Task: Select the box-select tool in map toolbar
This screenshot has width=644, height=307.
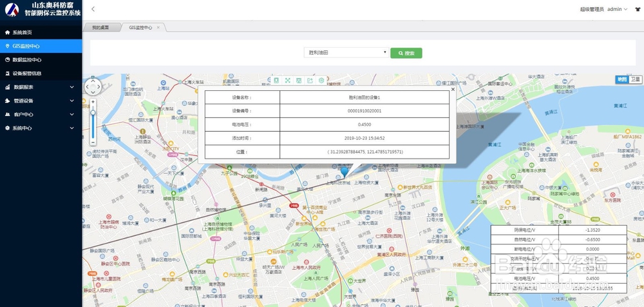Action: point(299,80)
